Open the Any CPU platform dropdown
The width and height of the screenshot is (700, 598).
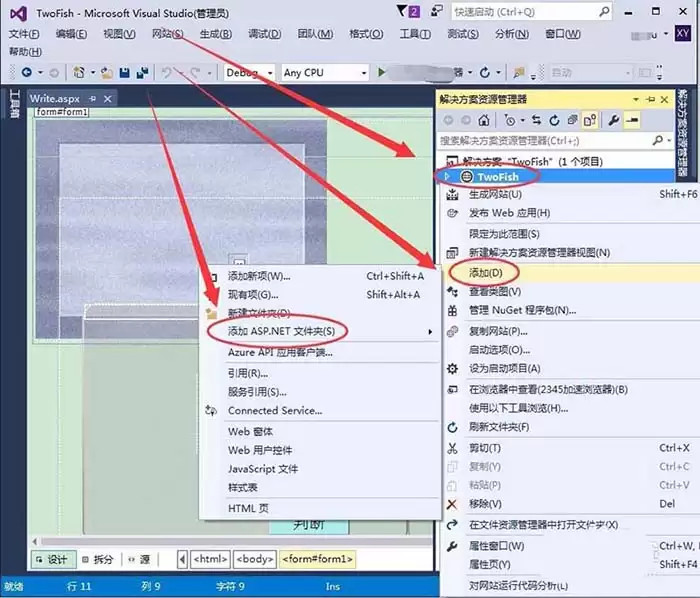coord(364,73)
